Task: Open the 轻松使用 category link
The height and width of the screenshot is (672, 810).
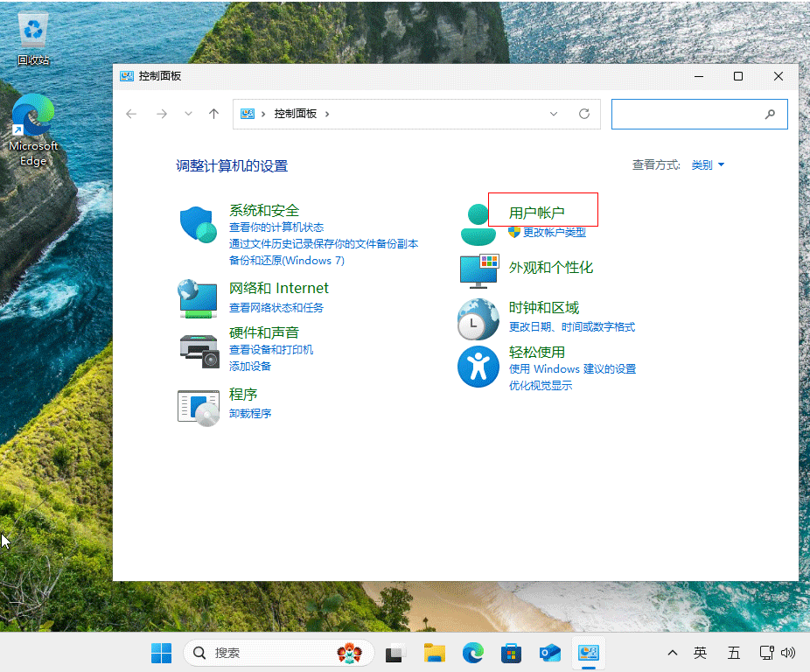Action: click(x=537, y=352)
